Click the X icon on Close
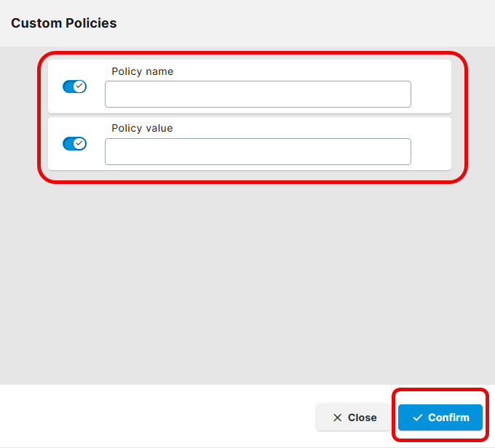Image resolution: width=495 pixels, height=448 pixels. (337, 417)
